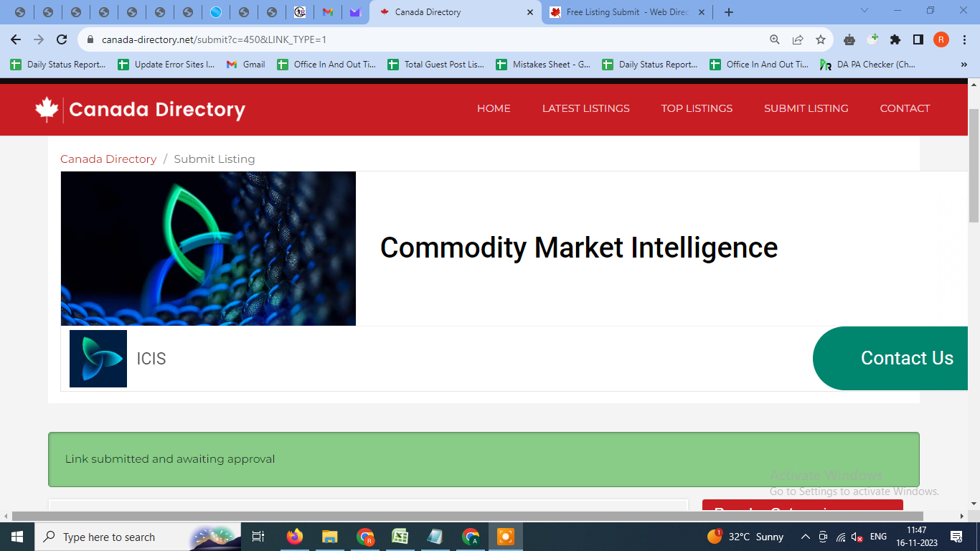Click the Commodity Market Intelligence ad heading
980x551 pixels.
point(579,248)
